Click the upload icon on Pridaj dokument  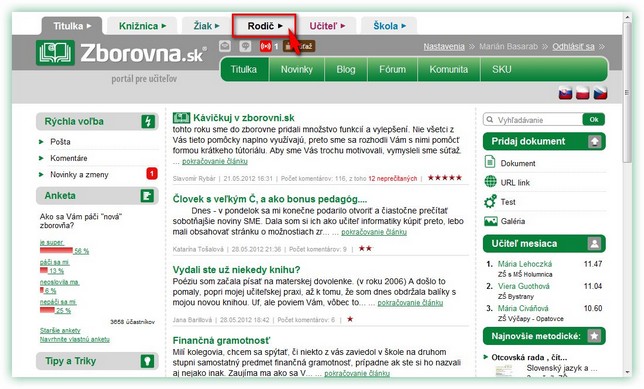[x=594, y=142]
